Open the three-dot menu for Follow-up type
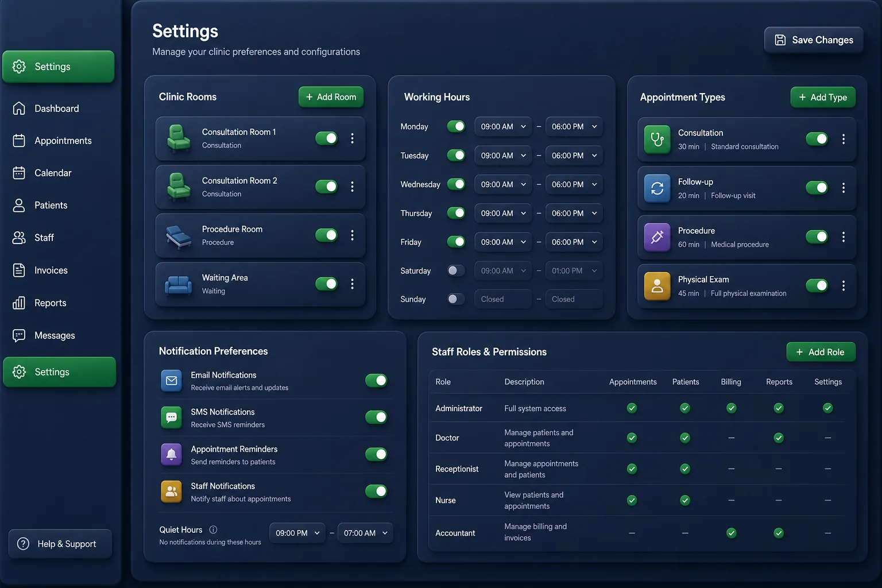 pos(843,188)
